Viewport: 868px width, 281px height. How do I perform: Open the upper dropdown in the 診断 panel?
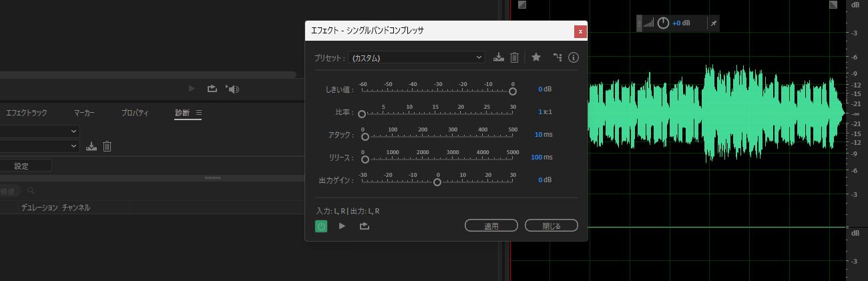point(39,131)
